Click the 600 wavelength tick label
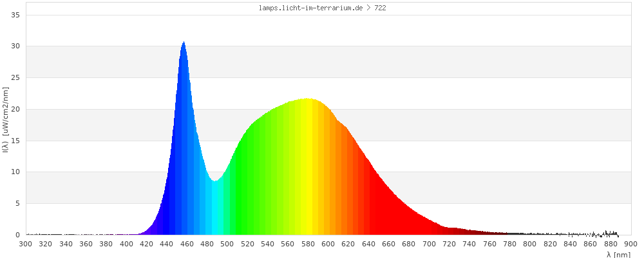 point(328,244)
